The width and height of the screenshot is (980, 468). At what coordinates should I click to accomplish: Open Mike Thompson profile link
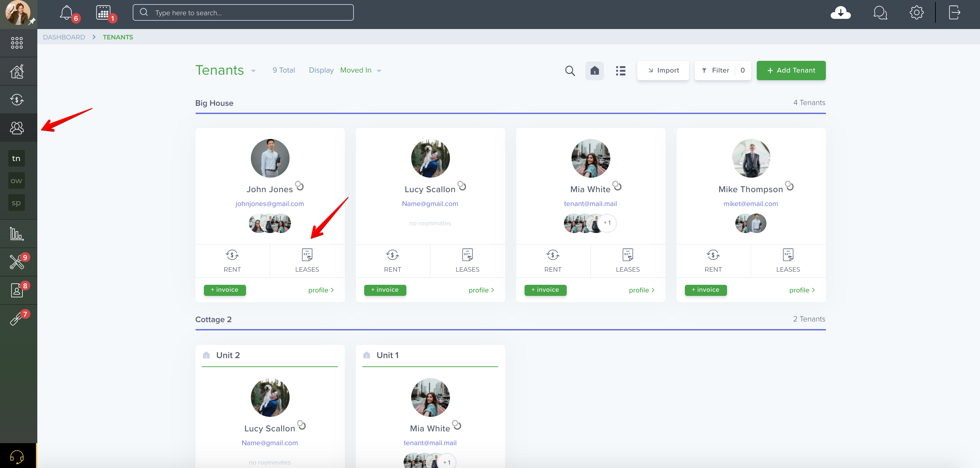tap(802, 290)
